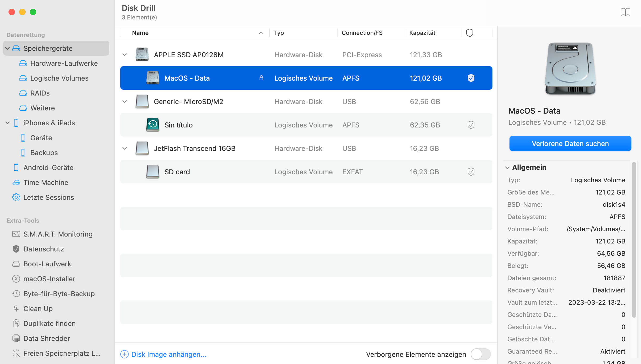Image resolution: width=641 pixels, height=364 pixels.
Task: Click the Sin título Time Machine disk icon
Action: pyautogui.click(x=153, y=125)
